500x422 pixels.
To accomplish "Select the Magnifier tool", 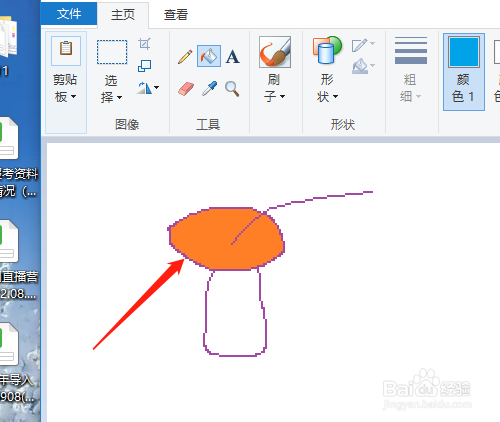I will pos(232,89).
